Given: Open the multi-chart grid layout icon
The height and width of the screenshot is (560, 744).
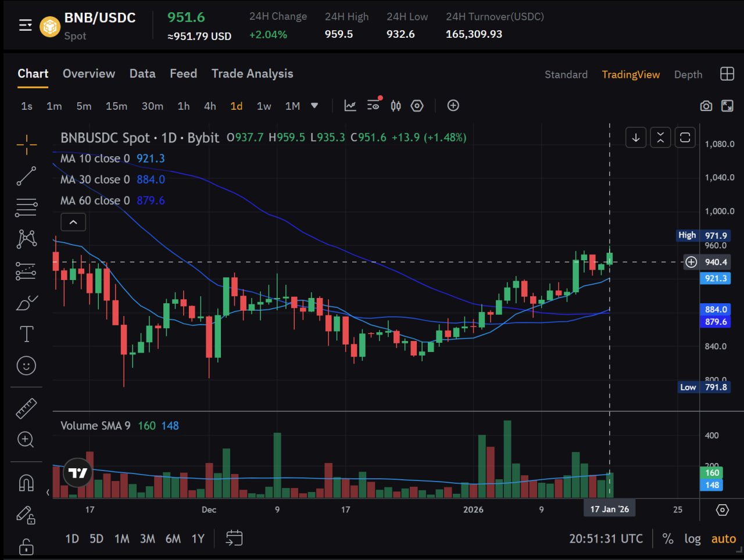Looking at the screenshot, I should pyautogui.click(x=727, y=74).
